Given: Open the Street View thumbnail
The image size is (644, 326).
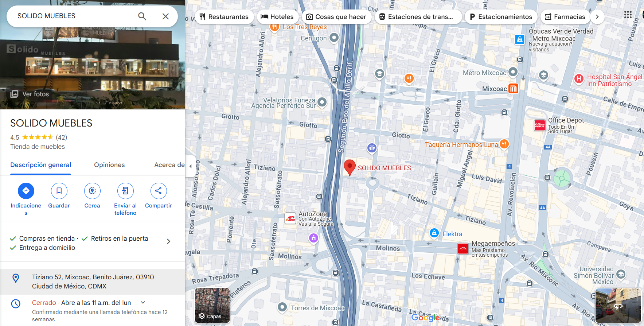Looking at the screenshot, I should [x=618, y=306].
